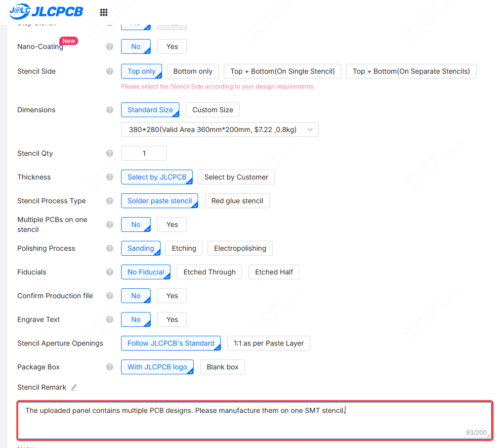Switch to Custom Size dimensions

click(x=212, y=110)
